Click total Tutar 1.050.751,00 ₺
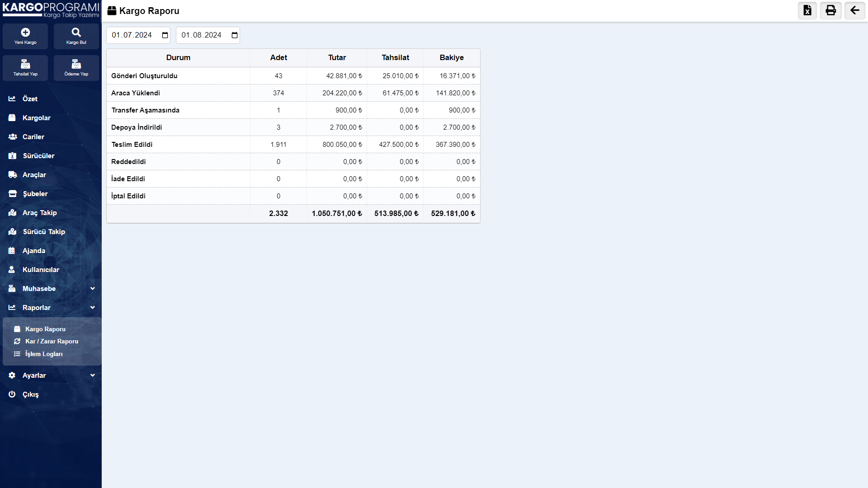Screen dimensions: 868x488 point(337,213)
